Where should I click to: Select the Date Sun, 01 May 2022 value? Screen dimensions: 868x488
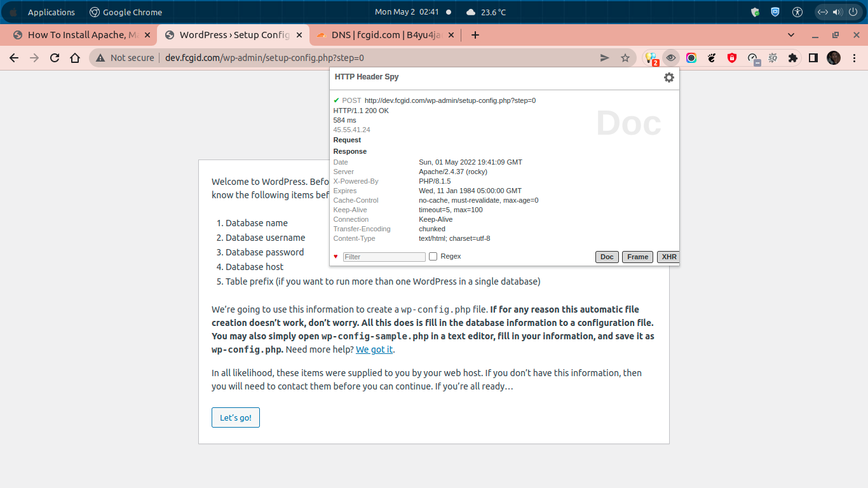pos(470,162)
